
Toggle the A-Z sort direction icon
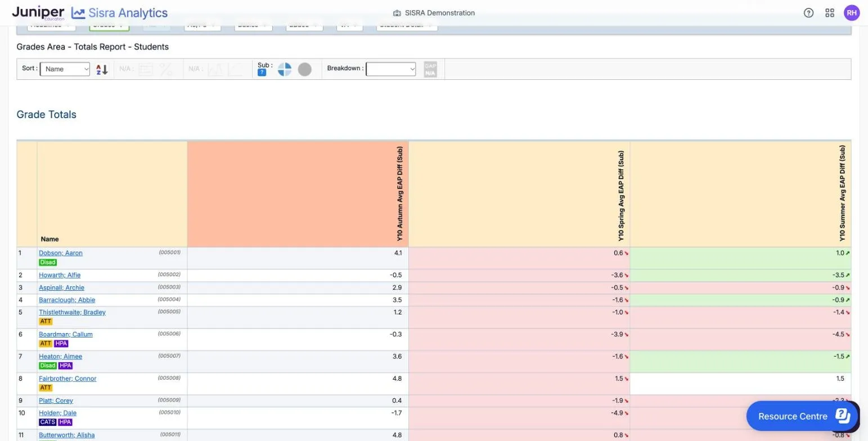(102, 69)
